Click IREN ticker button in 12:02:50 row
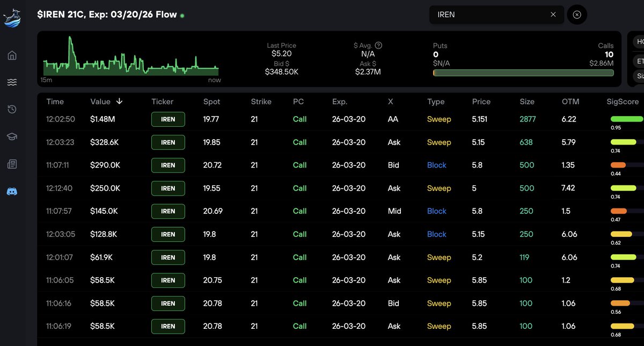Screen dimensions: 644x346 [x=168, y=119]
